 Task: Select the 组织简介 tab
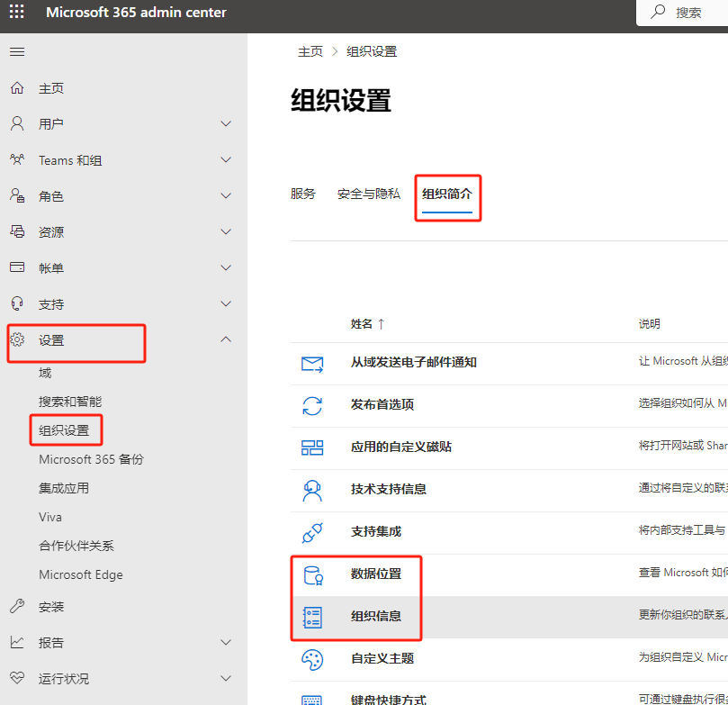pyautogui.click(x=447, y=194)
